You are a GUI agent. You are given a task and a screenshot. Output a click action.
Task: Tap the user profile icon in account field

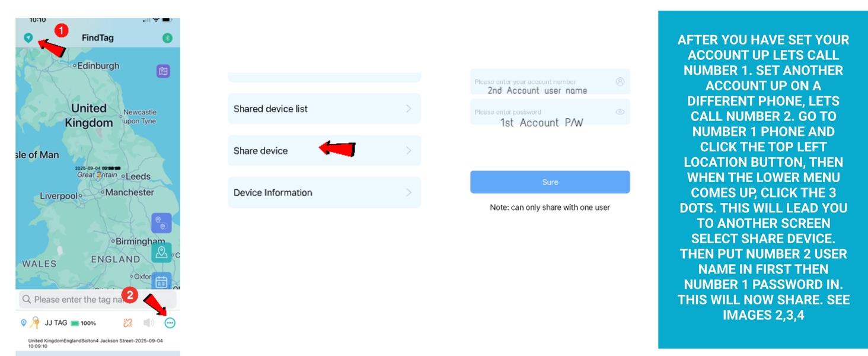(x=620, y=82)
